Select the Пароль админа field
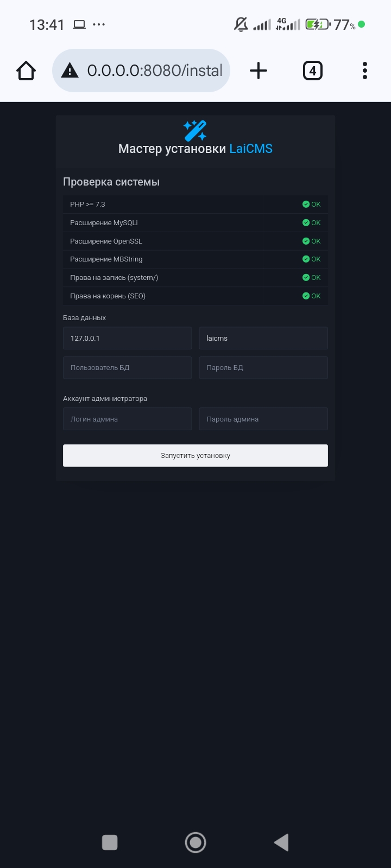The width and height of the screenshot is (391, 868). click(263, 419)
